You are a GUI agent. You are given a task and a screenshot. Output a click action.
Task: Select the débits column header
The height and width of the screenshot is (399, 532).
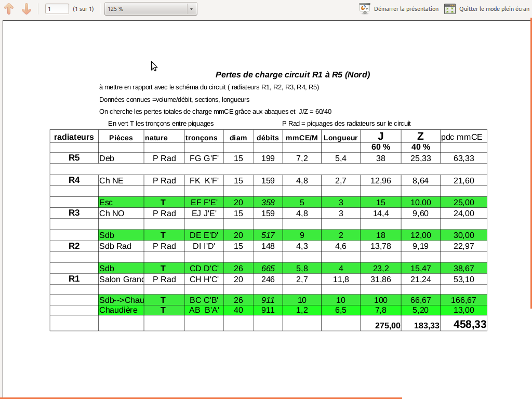click(x=268, y=137)
